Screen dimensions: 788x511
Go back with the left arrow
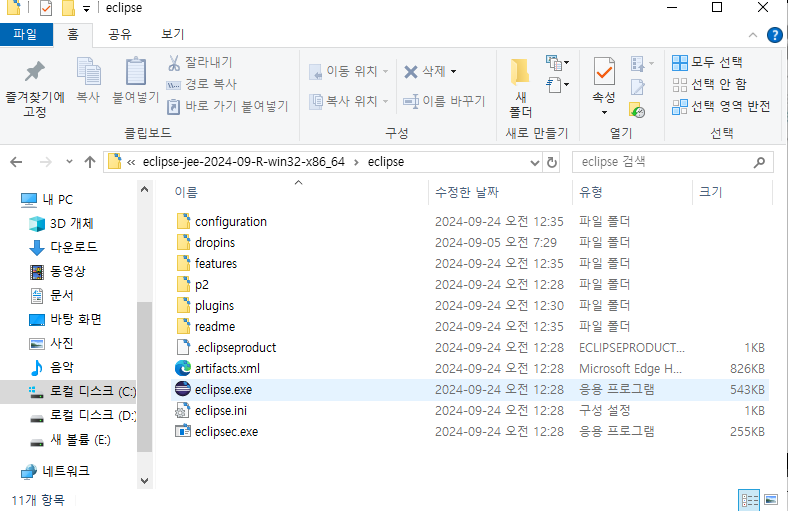pos(16,162)
